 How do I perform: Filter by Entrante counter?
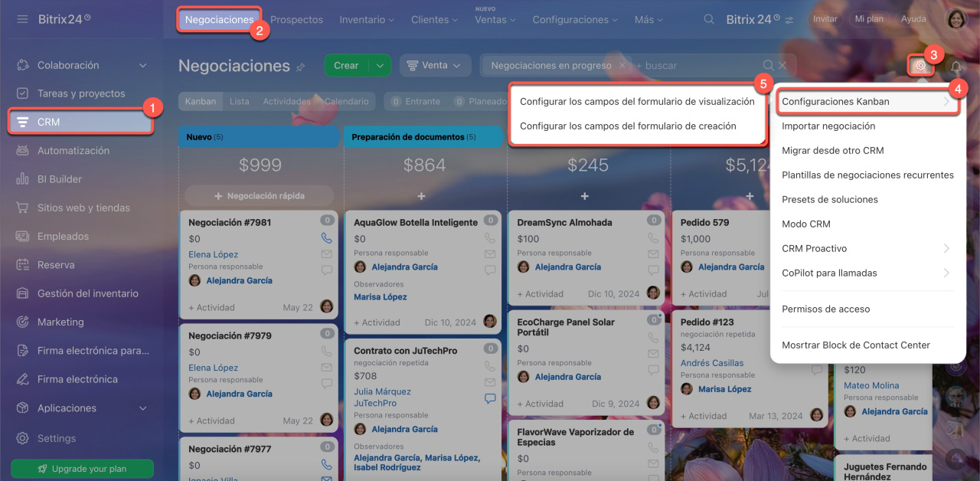[415, 101]
